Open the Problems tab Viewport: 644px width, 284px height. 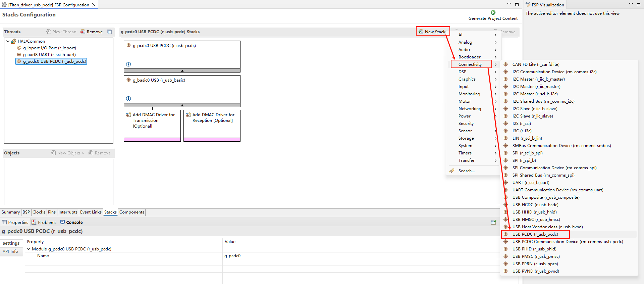(x=47, y=223)
